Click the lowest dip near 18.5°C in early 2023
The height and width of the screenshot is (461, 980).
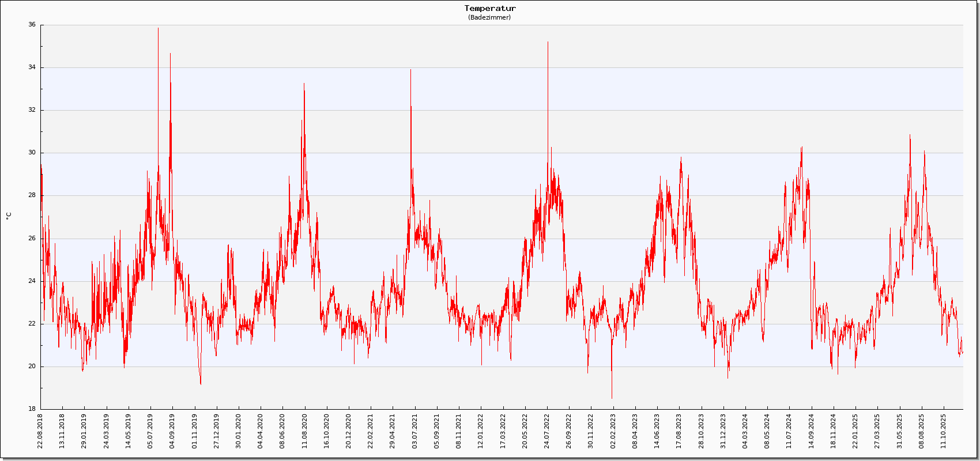coord(612,397)
